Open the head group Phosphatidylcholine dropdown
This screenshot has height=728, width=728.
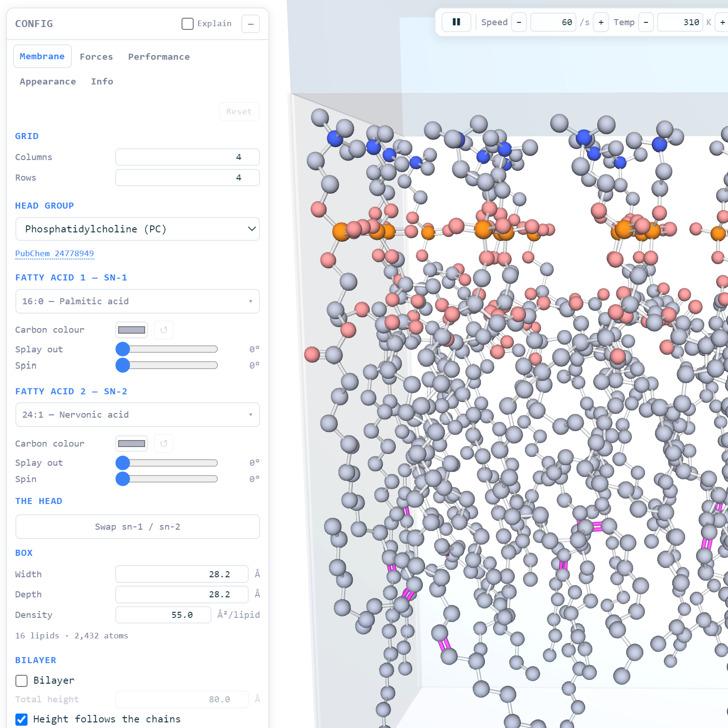(x=138, y=229)
